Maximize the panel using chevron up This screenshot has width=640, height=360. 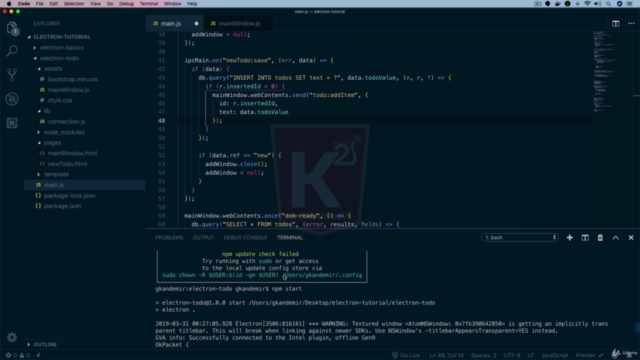[x=616, y=238]
